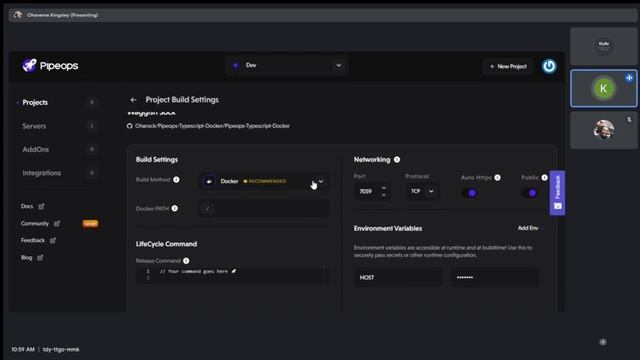
Task: Click the GitHub icon before the repository path
Action: pos(129,126)
